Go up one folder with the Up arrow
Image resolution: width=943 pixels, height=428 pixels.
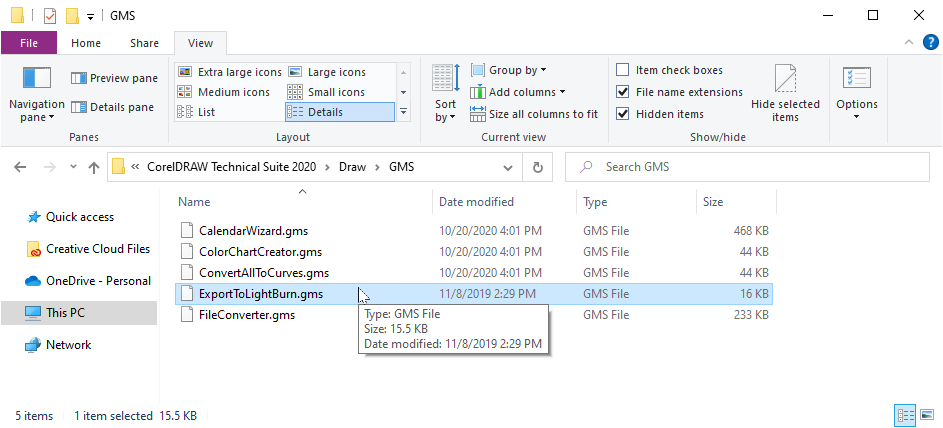click(x=93, y=167)
